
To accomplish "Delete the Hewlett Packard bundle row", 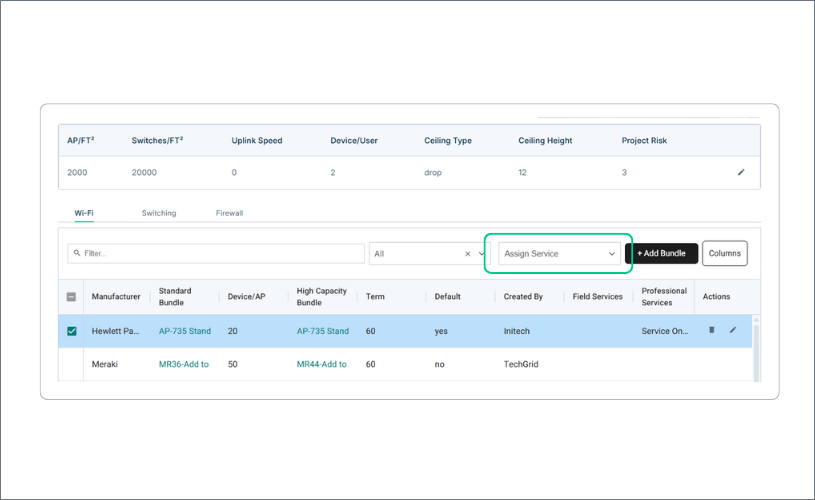I will (712, 330).
